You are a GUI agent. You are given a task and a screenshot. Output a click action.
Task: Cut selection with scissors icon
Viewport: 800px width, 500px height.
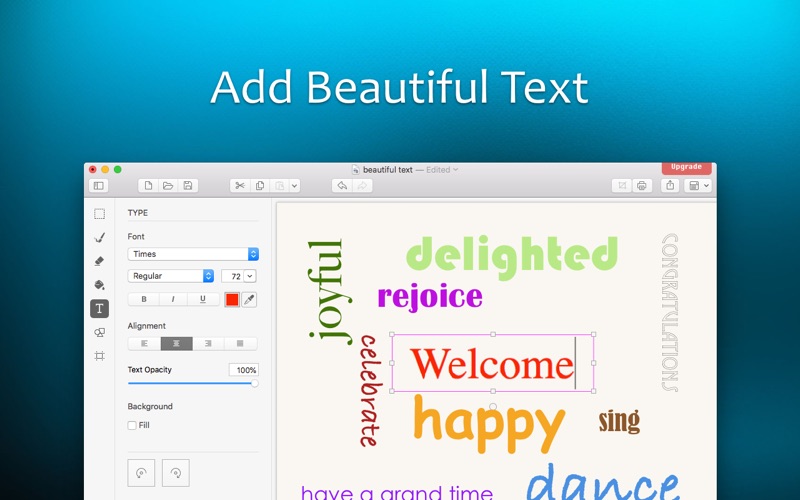point(240,186)
